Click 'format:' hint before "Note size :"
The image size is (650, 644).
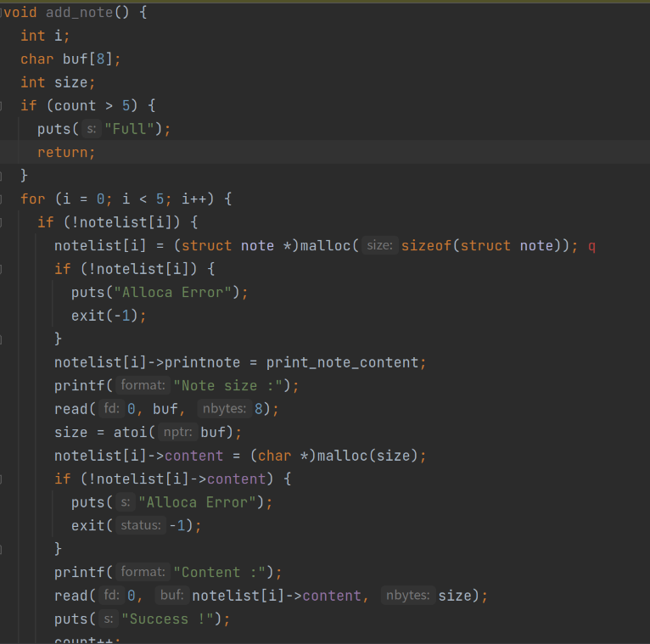click(x=142, y=386)
